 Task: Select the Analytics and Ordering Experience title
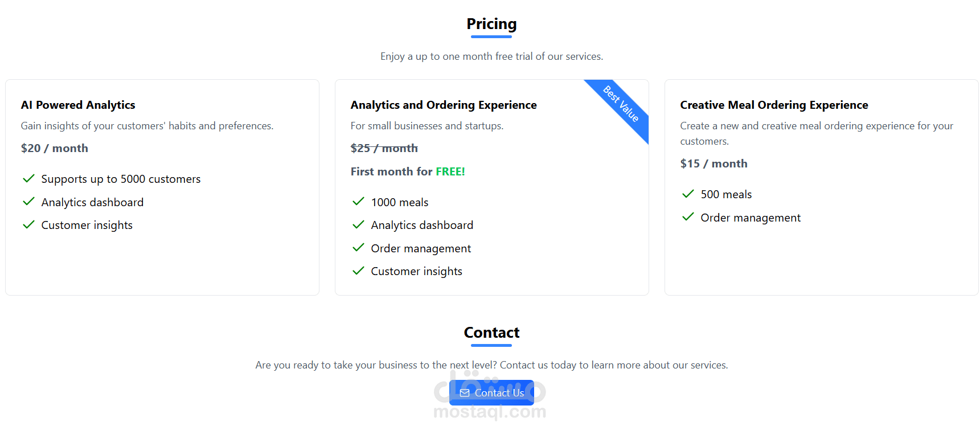(444, 105)
